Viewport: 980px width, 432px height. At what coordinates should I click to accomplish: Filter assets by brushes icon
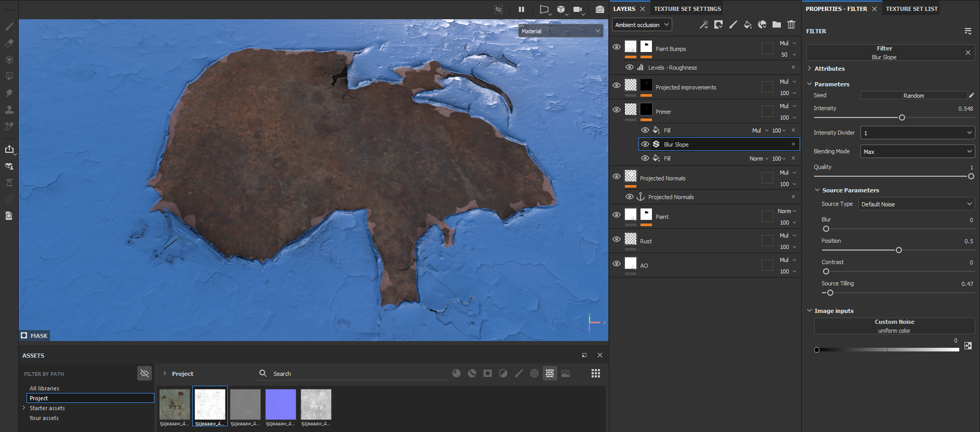click(518, 373)
